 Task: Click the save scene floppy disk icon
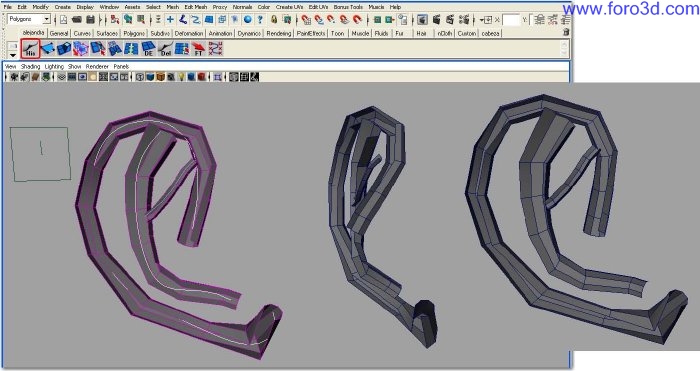coord(90,19)
